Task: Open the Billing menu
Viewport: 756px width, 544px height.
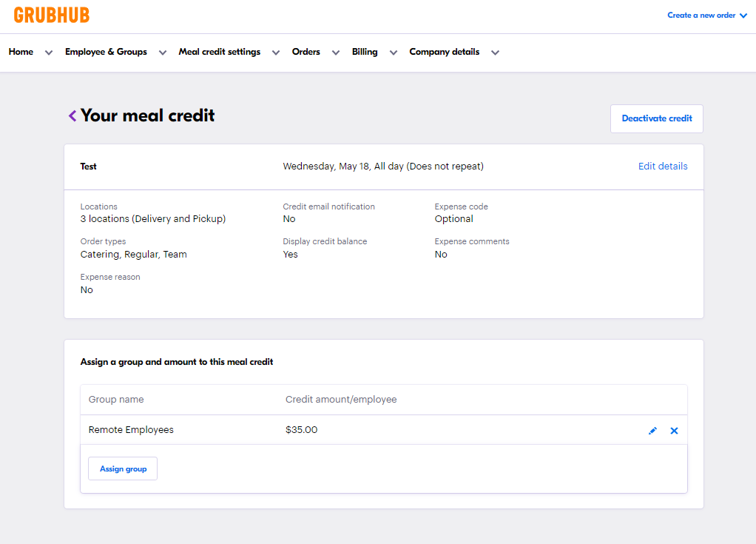Action: pos(365,52)
